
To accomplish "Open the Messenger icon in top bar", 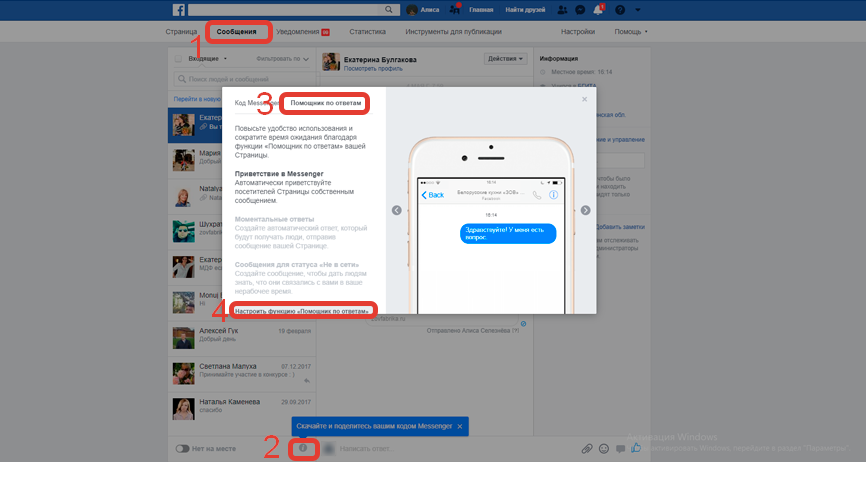I will [x=580, y=10].
